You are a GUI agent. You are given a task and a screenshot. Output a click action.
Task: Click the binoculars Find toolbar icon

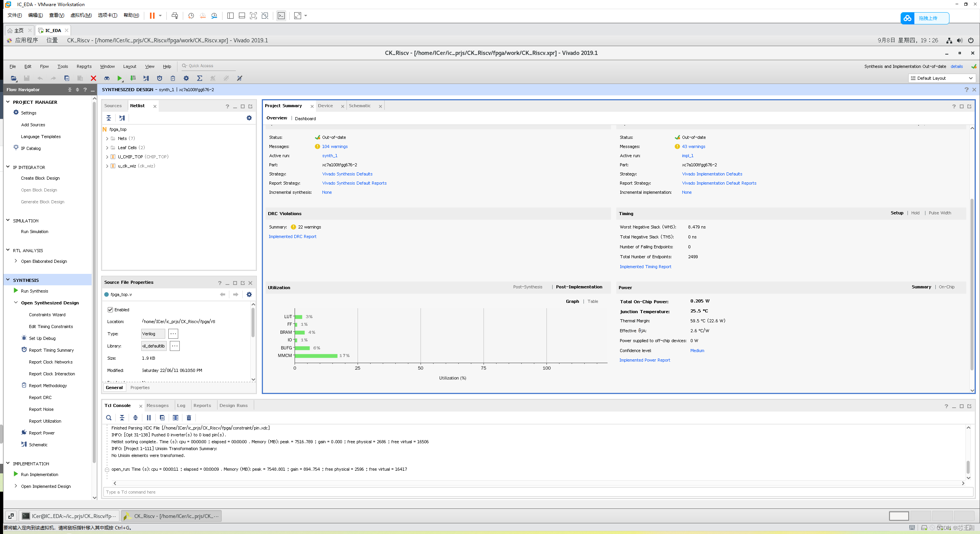pos(107,78)
